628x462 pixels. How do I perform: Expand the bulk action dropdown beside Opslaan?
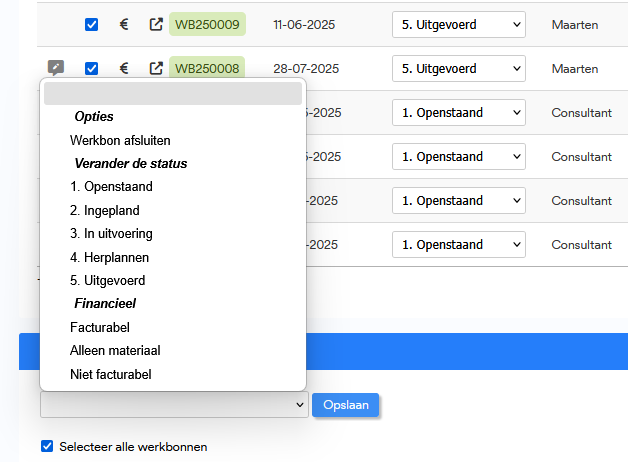coord(174,405)
